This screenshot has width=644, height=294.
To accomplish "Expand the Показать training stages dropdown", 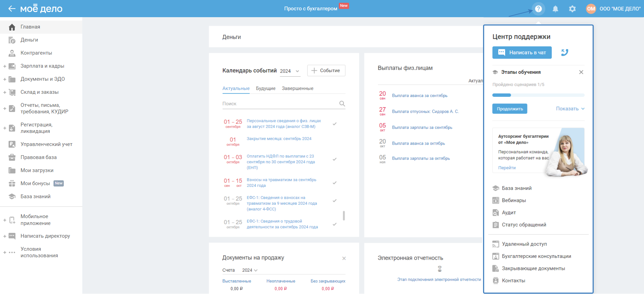I will [x=570, y=109].
